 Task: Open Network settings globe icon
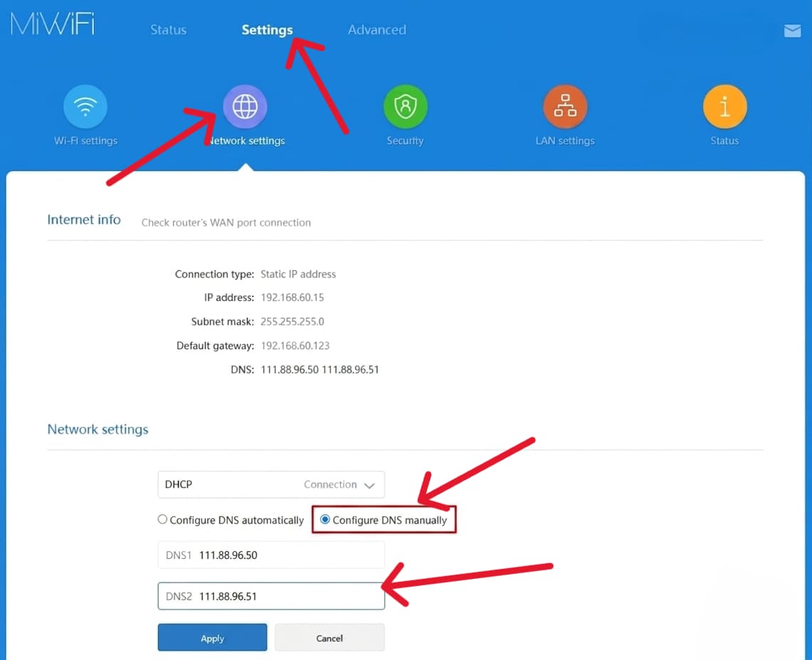[x=245, y=107]
